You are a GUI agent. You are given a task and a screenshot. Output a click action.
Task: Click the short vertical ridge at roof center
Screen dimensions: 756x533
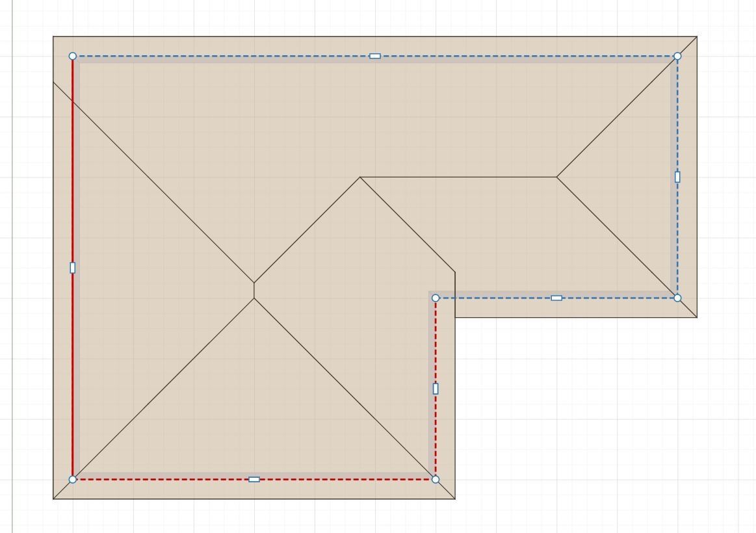point(254,291)
